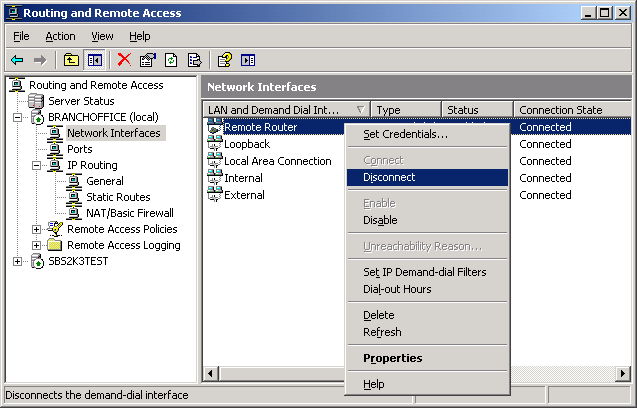Click the Remote Access Policies icon
Screen dimensions: 637x408
coord(55,229)
